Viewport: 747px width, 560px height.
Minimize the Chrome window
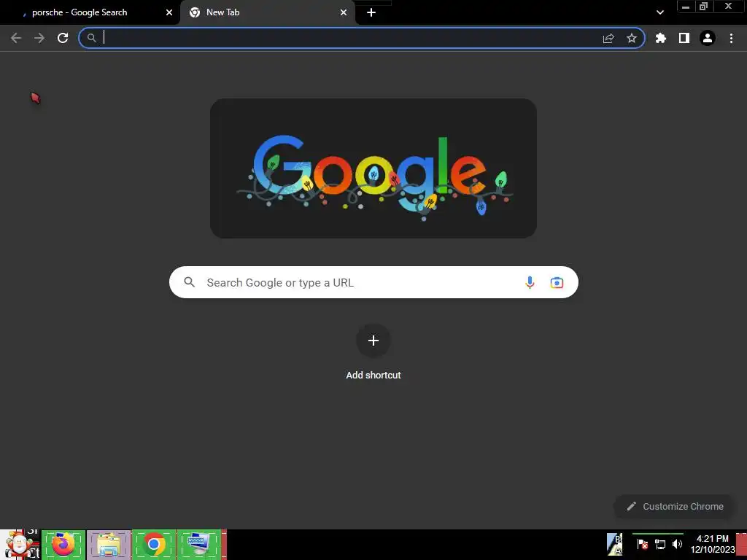coord(686,7)
